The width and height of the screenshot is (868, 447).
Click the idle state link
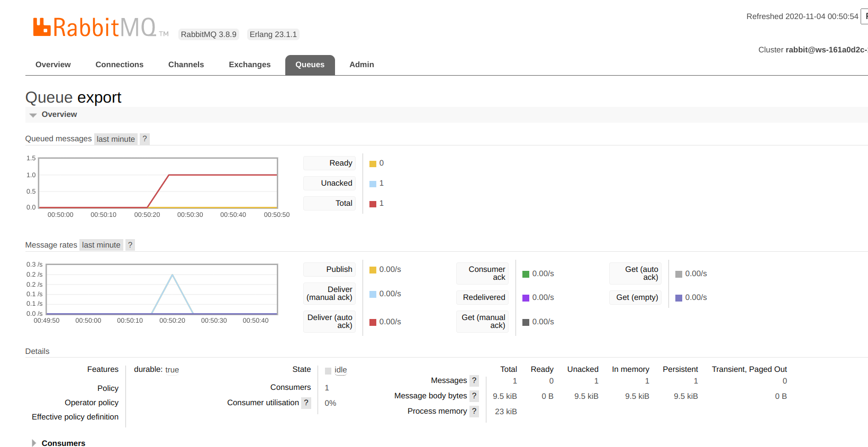click(341, 370)
